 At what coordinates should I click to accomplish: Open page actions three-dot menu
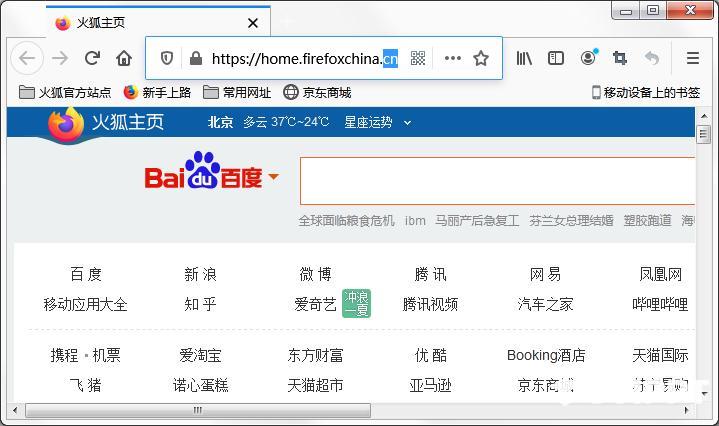coord(453,58)
